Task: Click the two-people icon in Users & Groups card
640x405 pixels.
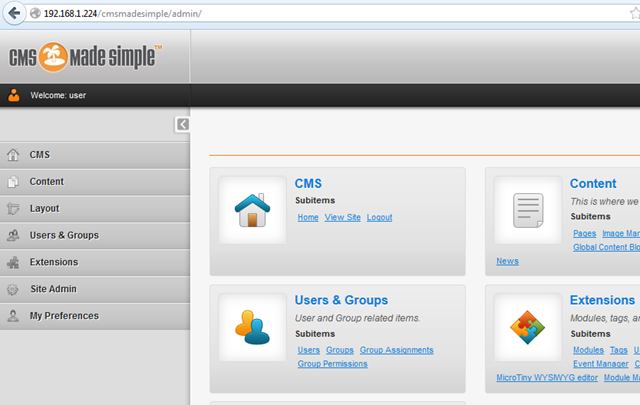Action: click(252, 327)
